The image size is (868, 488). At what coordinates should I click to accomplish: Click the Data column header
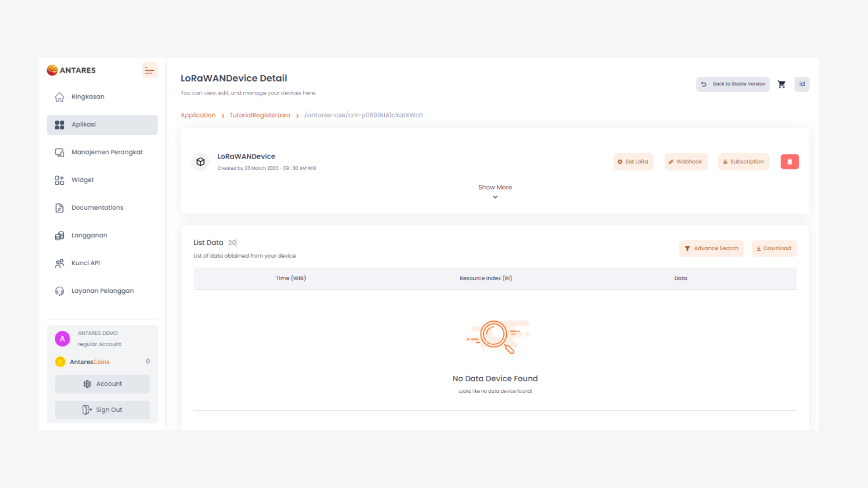(681, 278)
